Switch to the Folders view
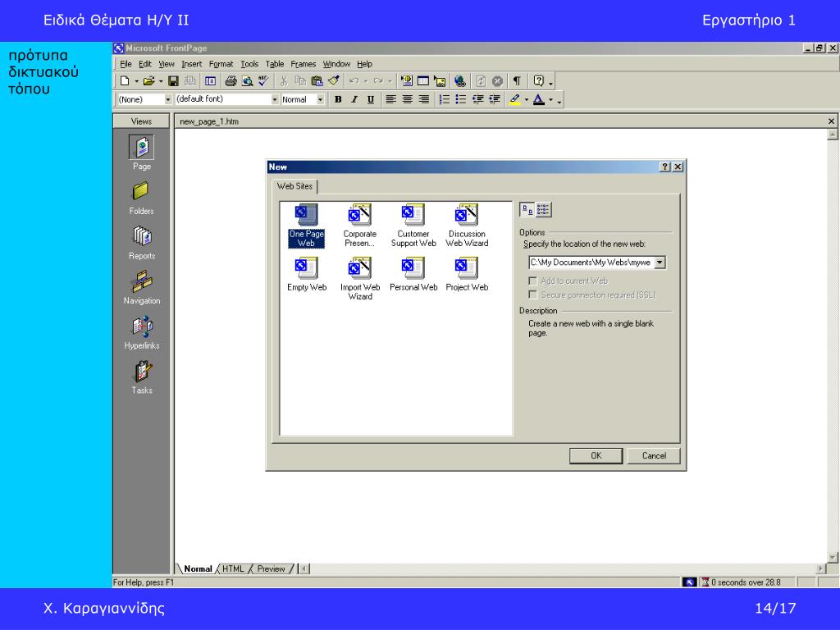This screenshot has width=840, height=630. (x=141, y=199)
